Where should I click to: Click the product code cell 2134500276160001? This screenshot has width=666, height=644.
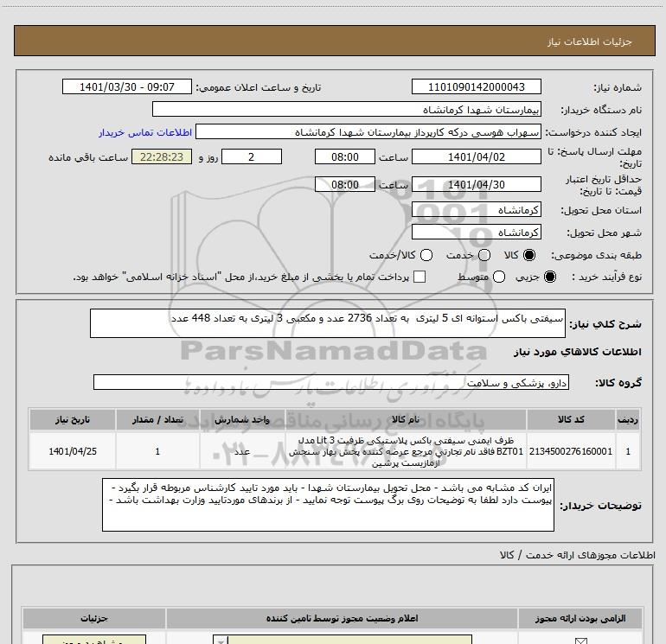(571, 451)
